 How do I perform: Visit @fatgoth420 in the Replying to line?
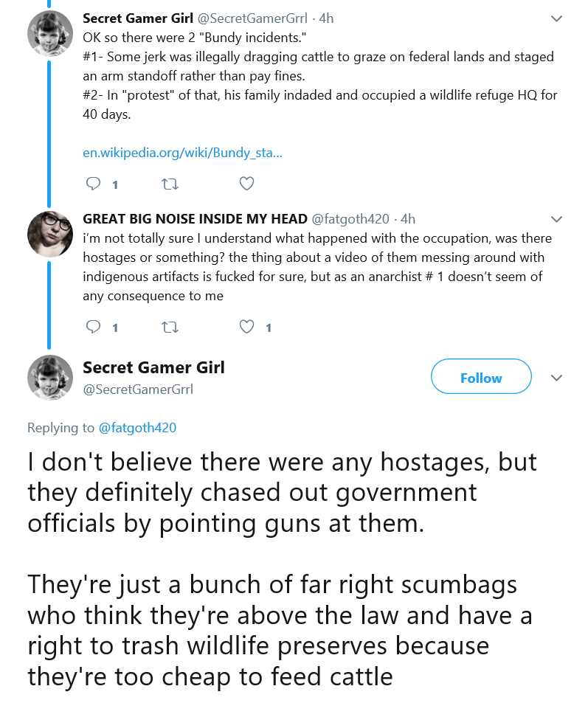[x=137, y=428]
